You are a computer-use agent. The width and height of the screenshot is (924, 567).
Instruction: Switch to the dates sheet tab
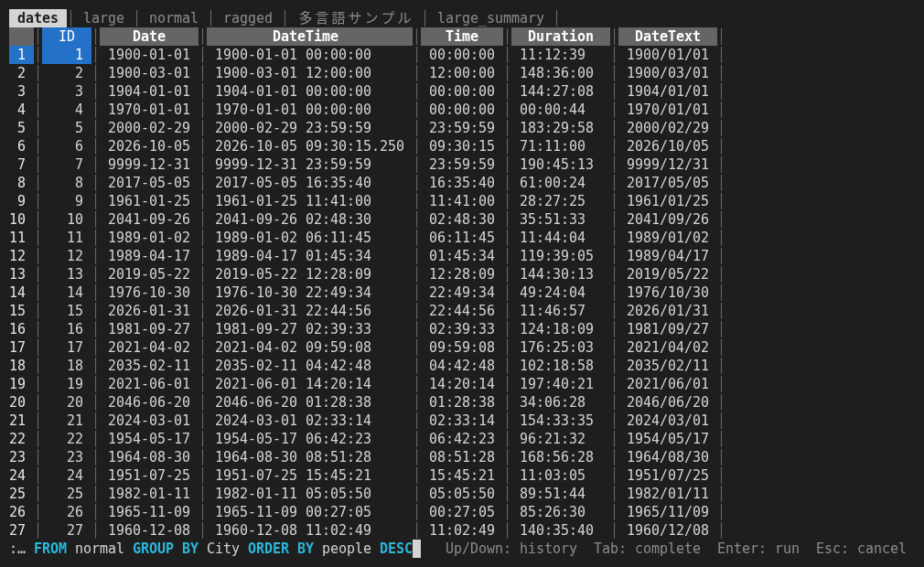click(38, 18)
